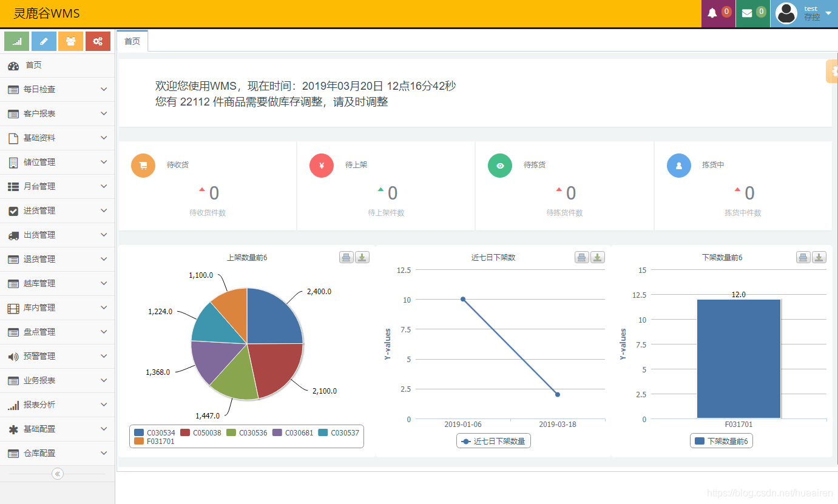Print the 上架数量前6 pie chart
Screen dimensions: 838x504
coord(346,257)
